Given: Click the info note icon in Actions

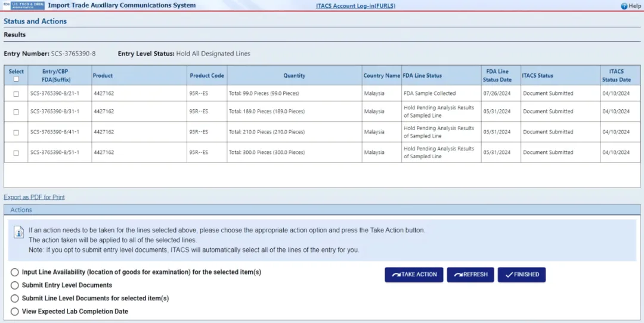Looking at the screenshot, I should [20, 233].
